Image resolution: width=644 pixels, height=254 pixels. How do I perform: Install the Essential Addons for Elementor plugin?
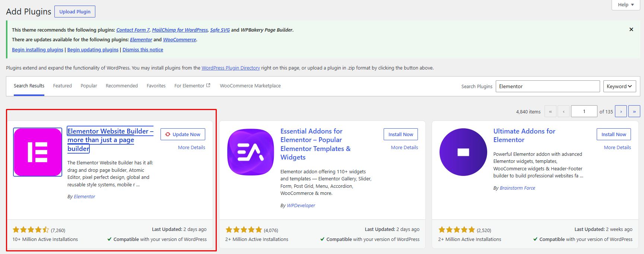click(x=401, y=134)
